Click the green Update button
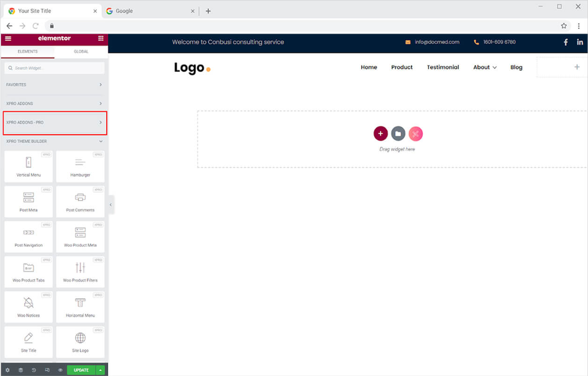Image resolution: width=588 pixels, height=376 pixels. click(x=81, y=370)
